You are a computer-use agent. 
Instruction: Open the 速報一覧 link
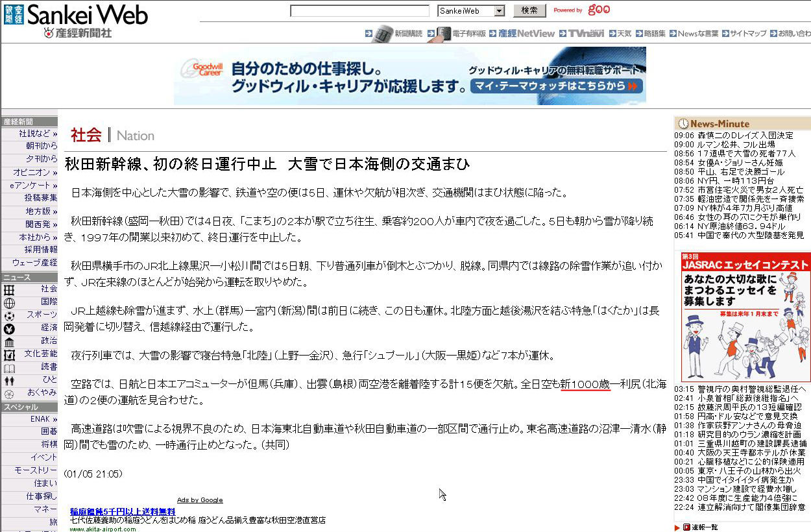(704, 527)
